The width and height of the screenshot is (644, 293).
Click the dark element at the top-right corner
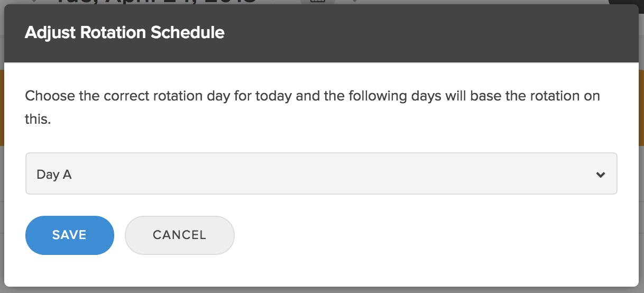tap(627, 2)
